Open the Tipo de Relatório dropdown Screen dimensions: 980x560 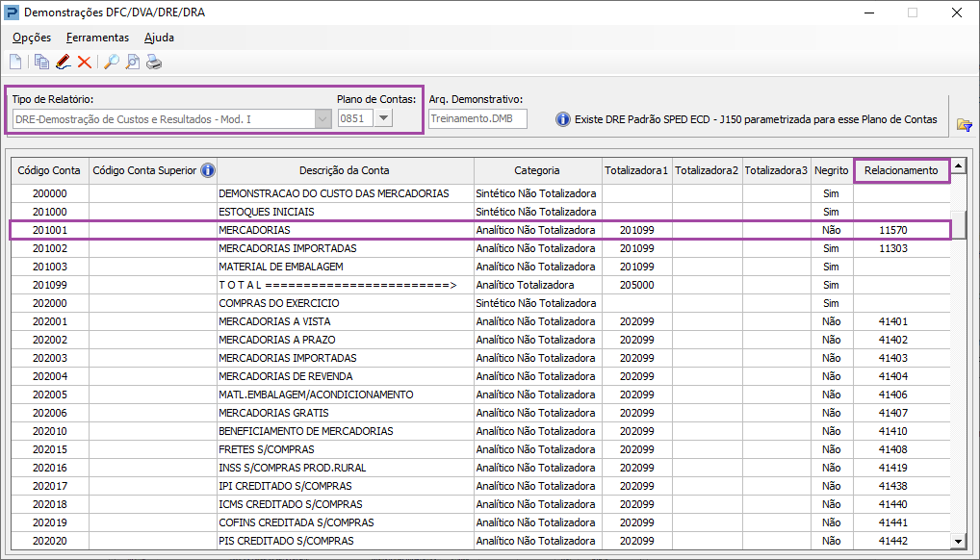(x=322, y=118)
